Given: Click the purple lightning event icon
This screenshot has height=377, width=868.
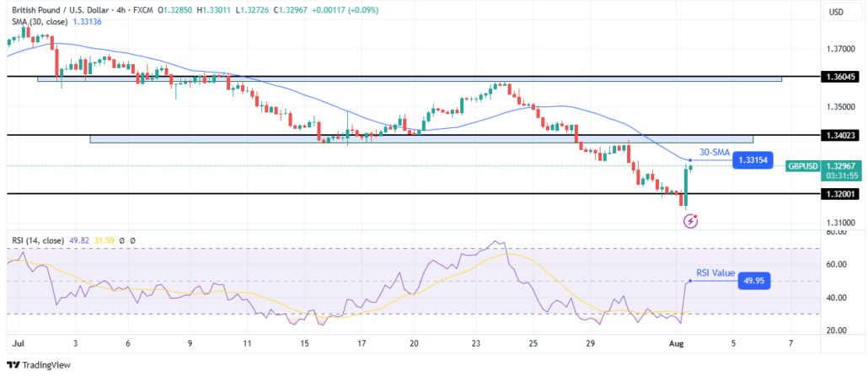Looking at the screenshot, I should (691, 222).
